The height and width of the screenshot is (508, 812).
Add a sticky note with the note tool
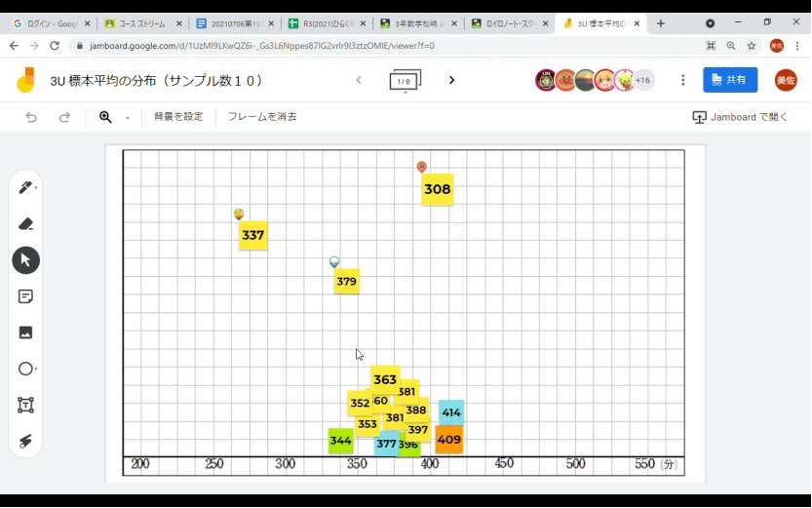coord(25,296)
